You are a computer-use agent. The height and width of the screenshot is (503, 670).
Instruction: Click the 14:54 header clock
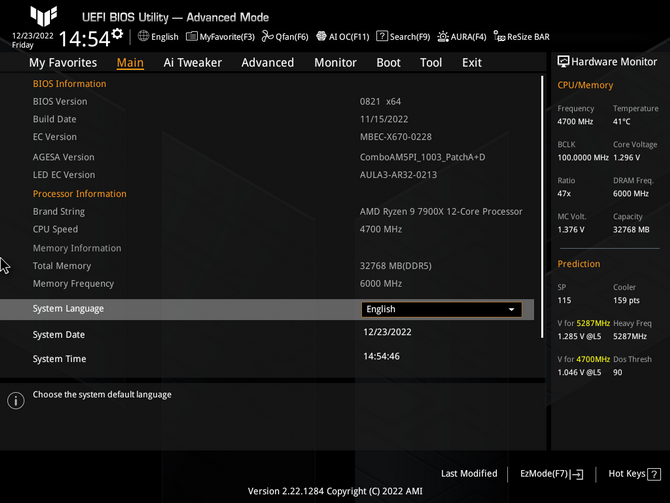[85, 39]
